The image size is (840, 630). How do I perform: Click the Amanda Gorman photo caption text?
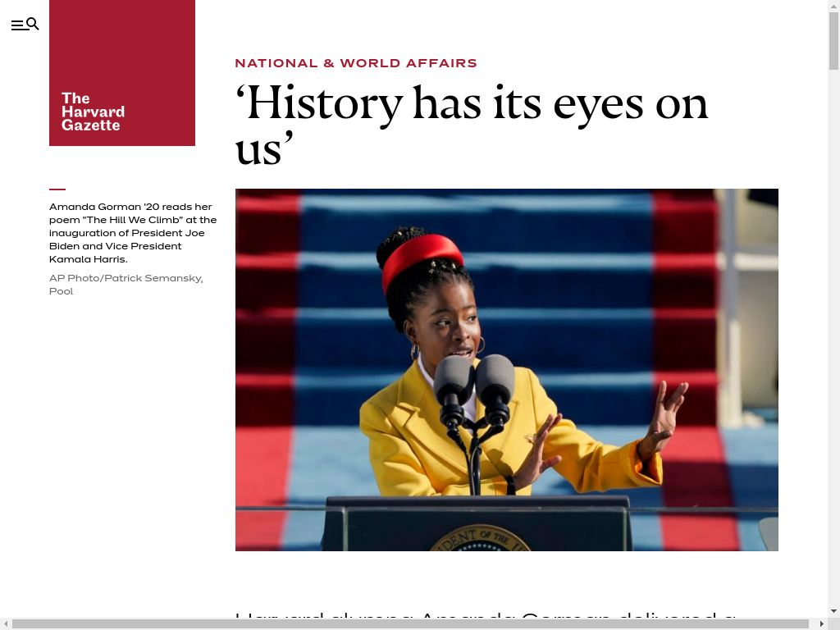coord(133,233)
